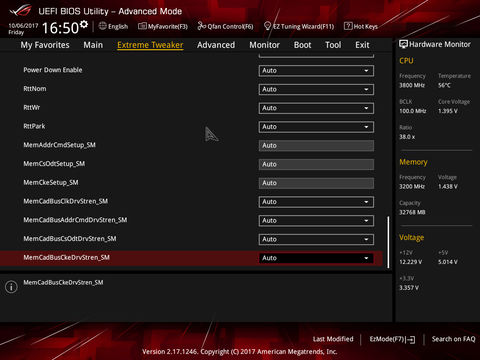Click the Hardware Monitor screen icon
Viewport: 480px width, 360px height.
click(x=403, y=44)
